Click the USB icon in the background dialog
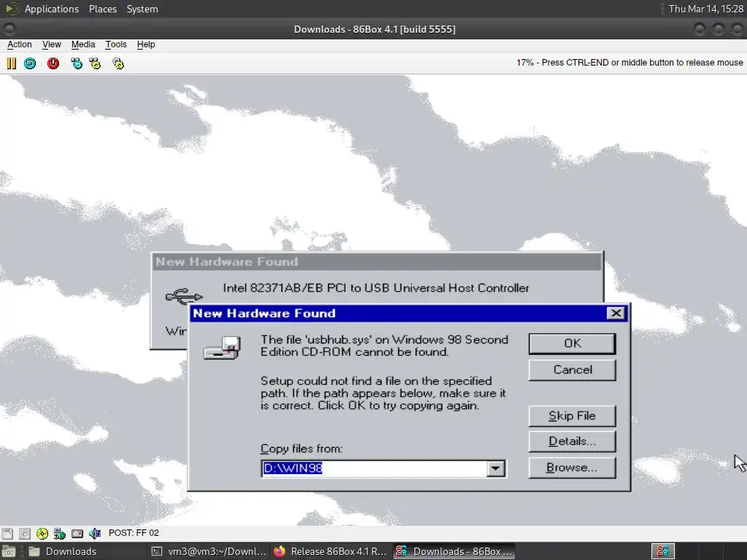747x560 pixels. [x=184, y=296]
